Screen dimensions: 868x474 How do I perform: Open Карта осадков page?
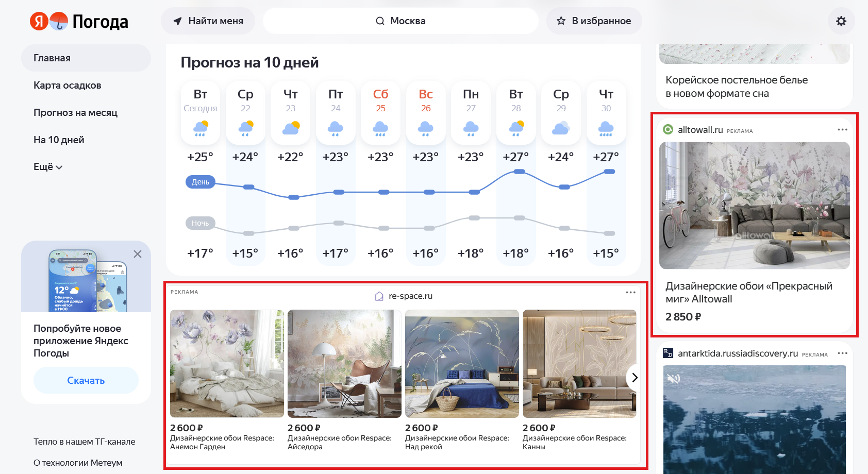click(68, 85)
